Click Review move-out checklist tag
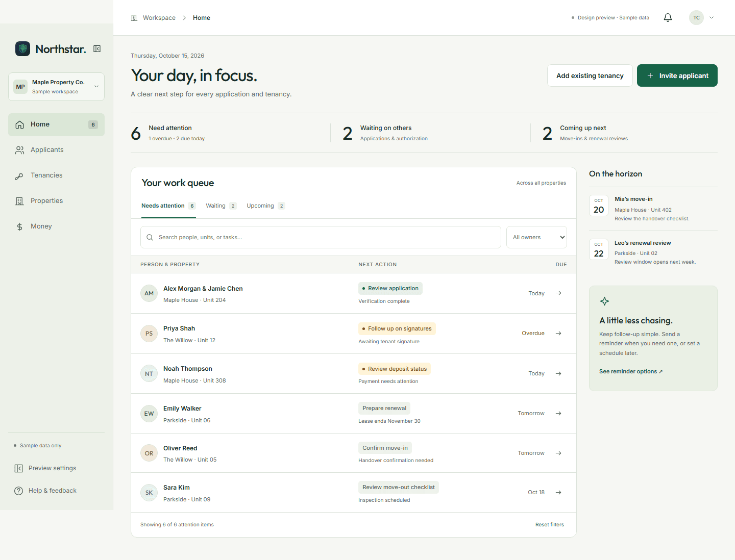Viewport: 735px width, 560px height. [399, 488]
